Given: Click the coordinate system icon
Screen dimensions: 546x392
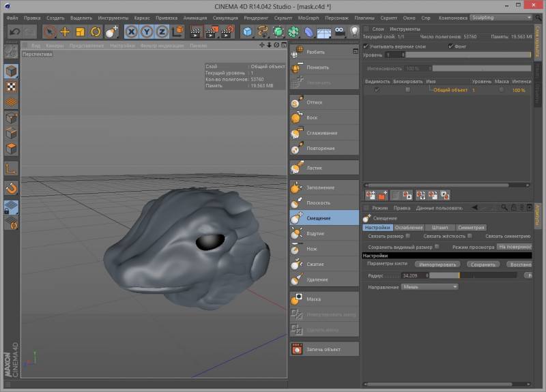Looking at the screenshot, I should pos(177,32).
